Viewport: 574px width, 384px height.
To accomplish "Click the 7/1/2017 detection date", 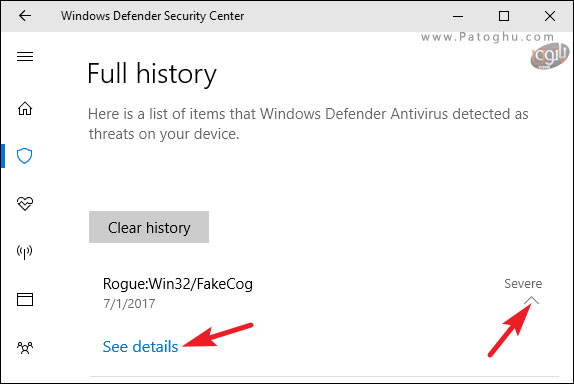I will [x=129, y=304].
